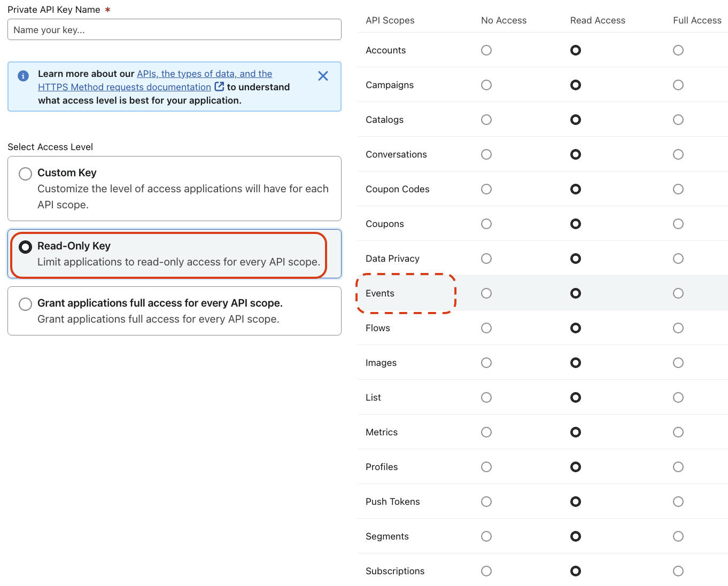Select the Custom Key access level

click(25, 174)
